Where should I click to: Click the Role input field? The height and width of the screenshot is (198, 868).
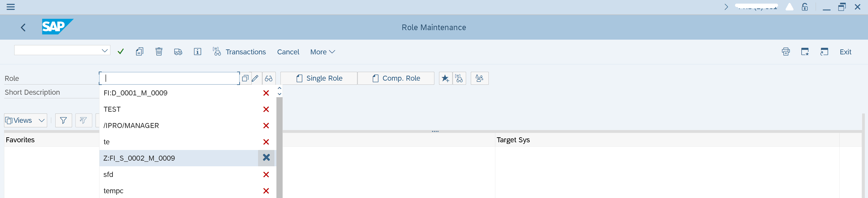point(169,78)
